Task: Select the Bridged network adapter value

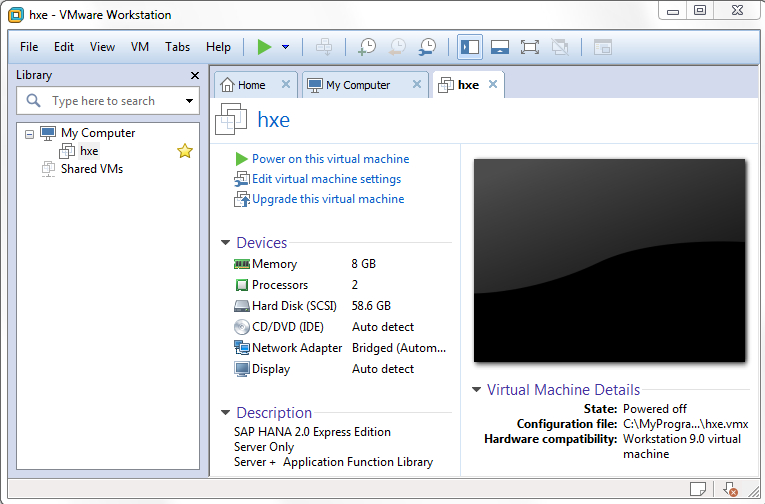Action: 399,348
